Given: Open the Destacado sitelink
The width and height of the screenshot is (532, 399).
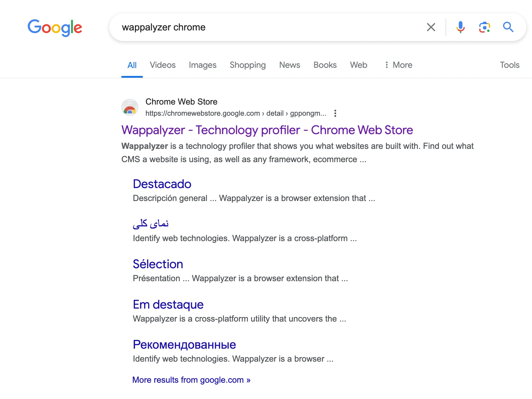Looking at the screenshot, I should click(162, 184).
